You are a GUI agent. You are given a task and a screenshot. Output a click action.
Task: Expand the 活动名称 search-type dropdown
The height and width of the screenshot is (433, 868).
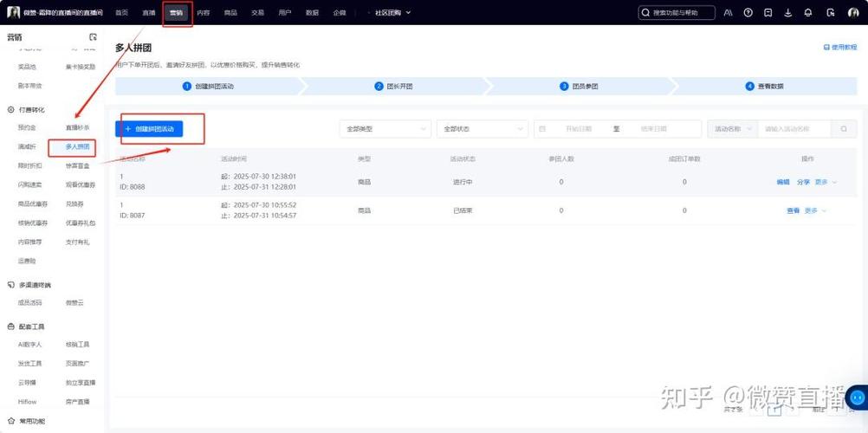[732, 129]
